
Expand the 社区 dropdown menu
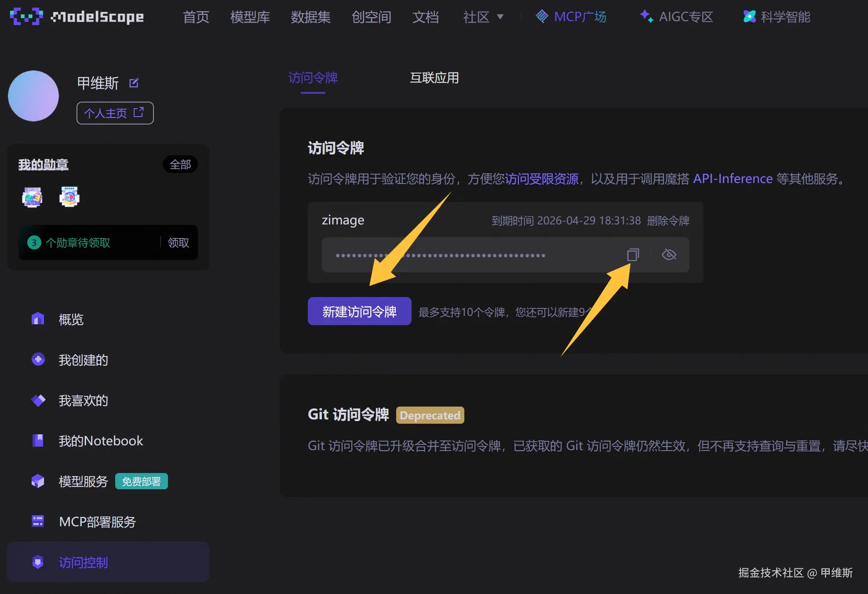pos(483,17)
